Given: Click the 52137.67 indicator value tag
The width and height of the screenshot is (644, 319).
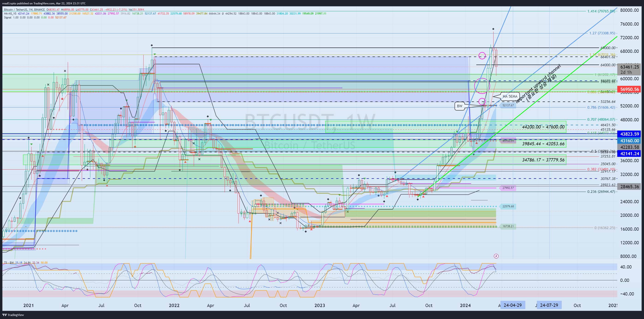Looking at the screenshot, I should tap(508, 105).
